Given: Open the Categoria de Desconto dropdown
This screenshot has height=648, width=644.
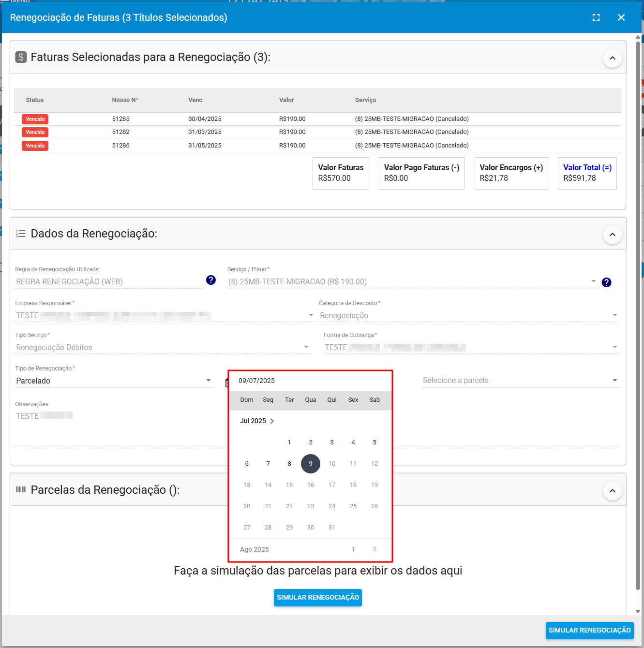Looking at the screenshot, I should click(x=469, y=315).
